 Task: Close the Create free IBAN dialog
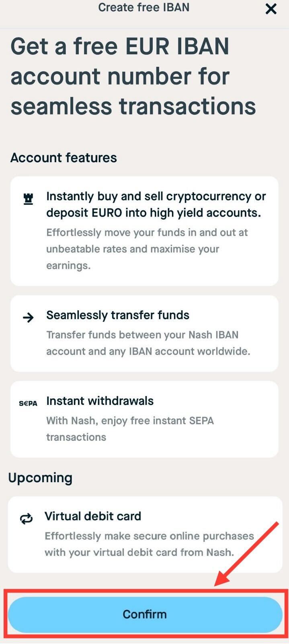[271, 9]
